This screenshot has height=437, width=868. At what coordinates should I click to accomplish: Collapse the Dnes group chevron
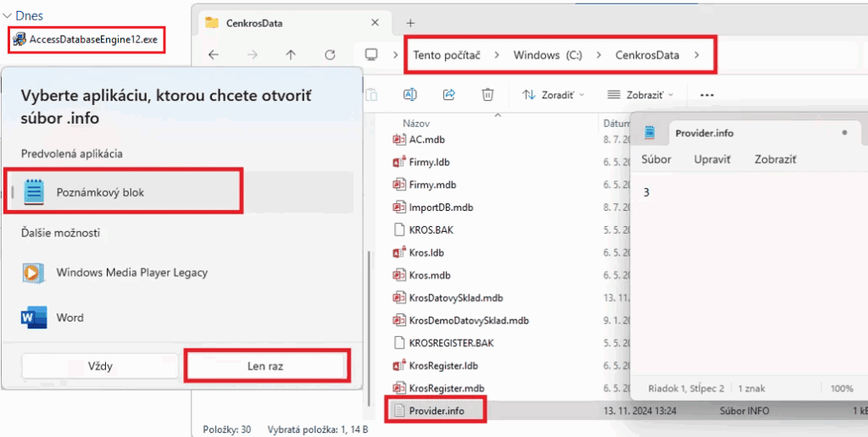pyautogui.click(x=8, y=15)
